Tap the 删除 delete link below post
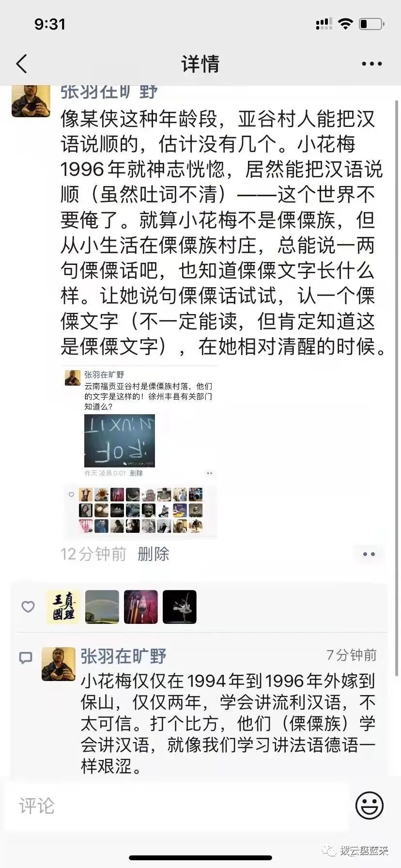Image resolution: width=401 pixels, height=868 pixels. (x=154, y=554)
